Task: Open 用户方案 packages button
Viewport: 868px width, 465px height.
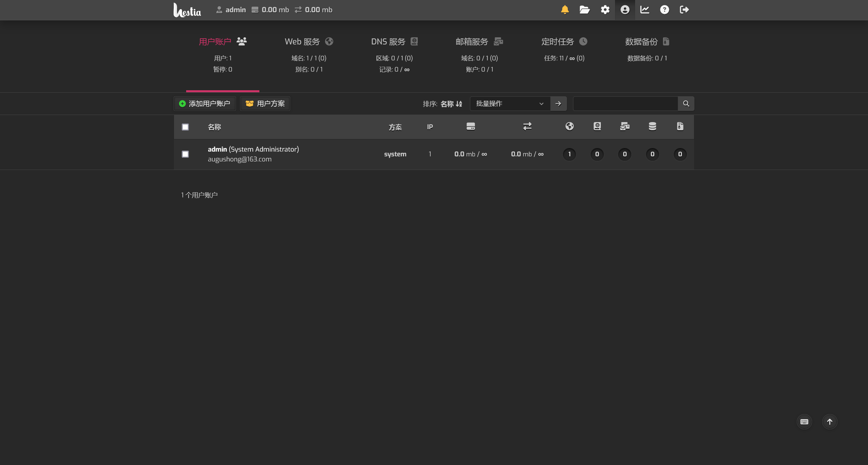Action: (265, 104)
